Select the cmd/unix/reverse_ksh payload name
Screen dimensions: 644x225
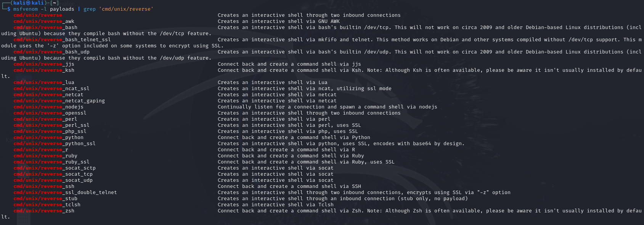click(x=44, y=70)
